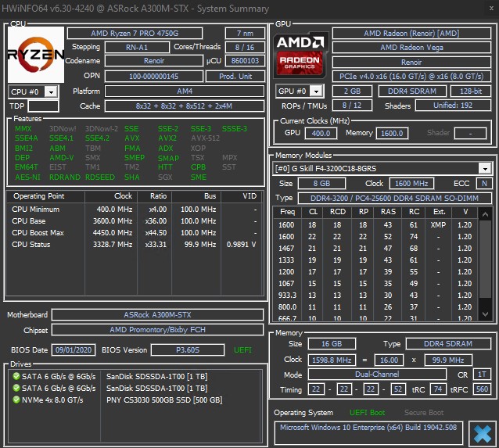Click the memory timings scrollbar thumb
Viewport: 499px width, 448px height.
tap(485, 260)
